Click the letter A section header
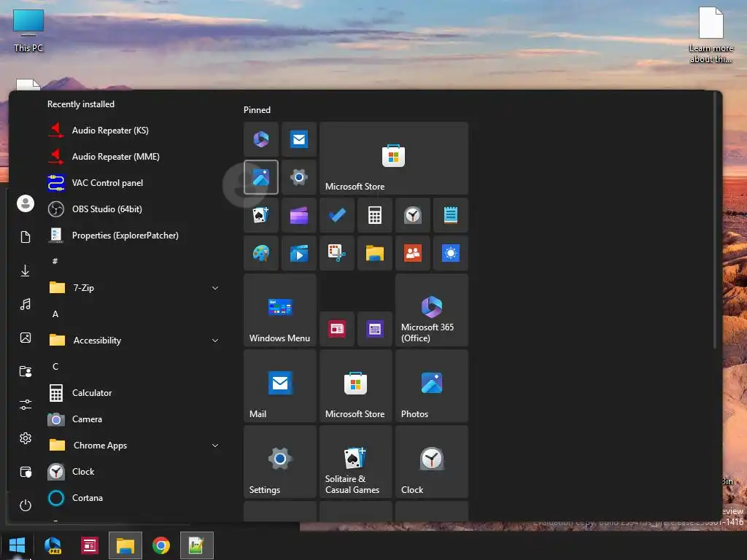 click(x=55, y=314)
